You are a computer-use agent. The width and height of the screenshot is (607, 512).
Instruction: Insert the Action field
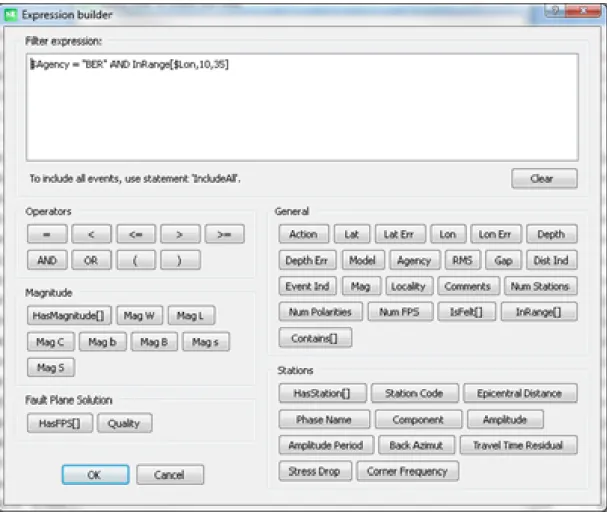tap(304, 234)
